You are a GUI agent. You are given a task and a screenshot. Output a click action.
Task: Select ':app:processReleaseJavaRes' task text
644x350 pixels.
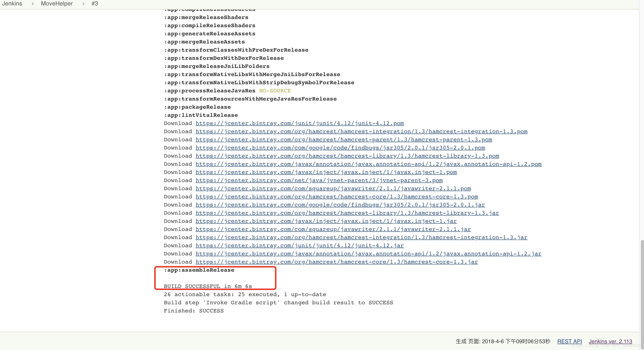(x=210, y=91)
